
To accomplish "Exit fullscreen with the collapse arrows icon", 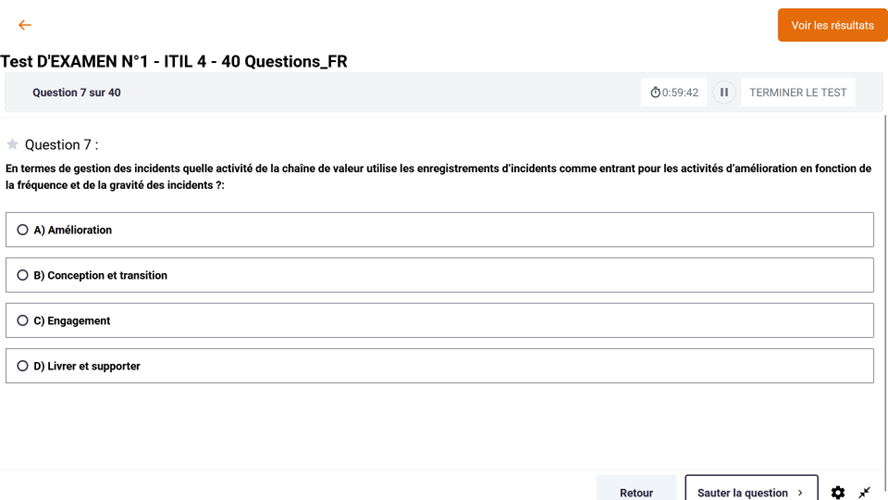I will [864, 492].
